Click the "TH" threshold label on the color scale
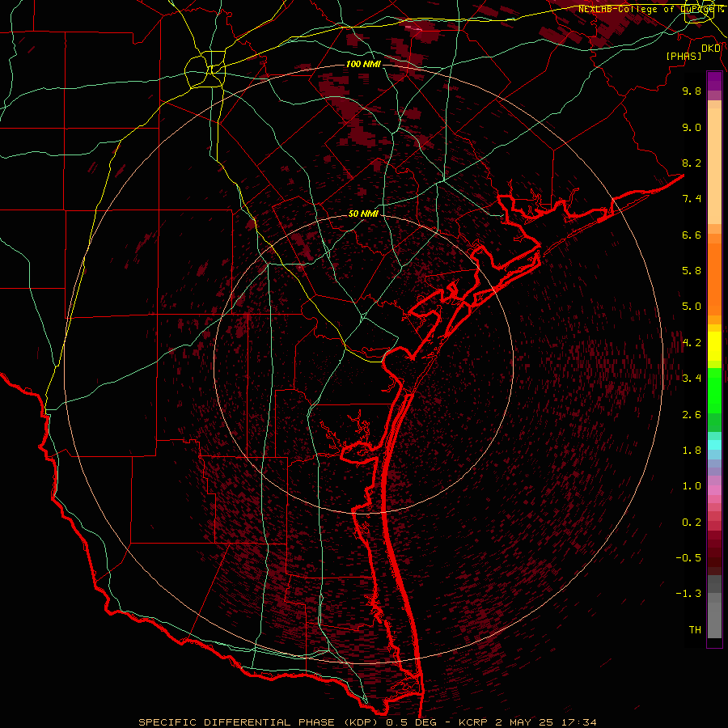The width and height of the screenshot is (728, 728). tap(695, 630)
